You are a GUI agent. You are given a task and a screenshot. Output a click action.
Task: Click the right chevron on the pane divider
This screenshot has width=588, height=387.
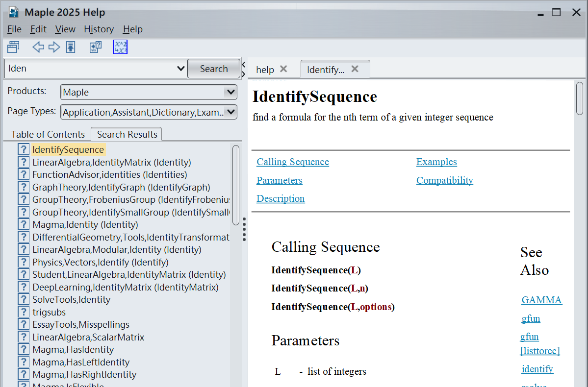point(244,74)
